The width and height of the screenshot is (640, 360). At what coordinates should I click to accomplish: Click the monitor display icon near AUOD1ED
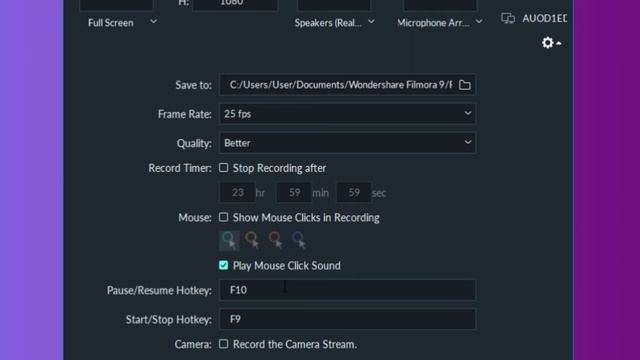point(508,18)
